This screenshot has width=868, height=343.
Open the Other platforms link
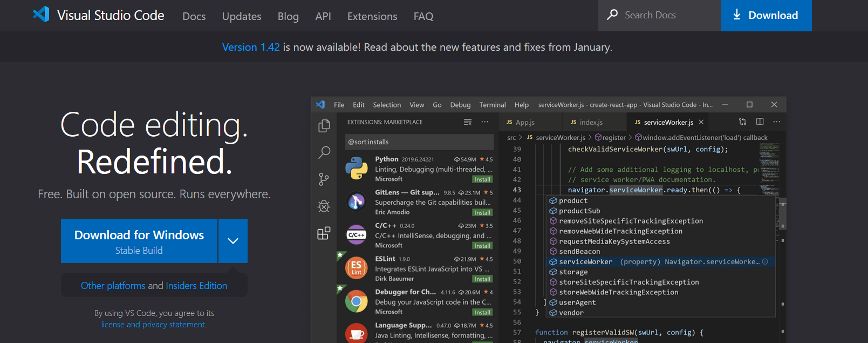pyautogui.click(x=113, y=286)
